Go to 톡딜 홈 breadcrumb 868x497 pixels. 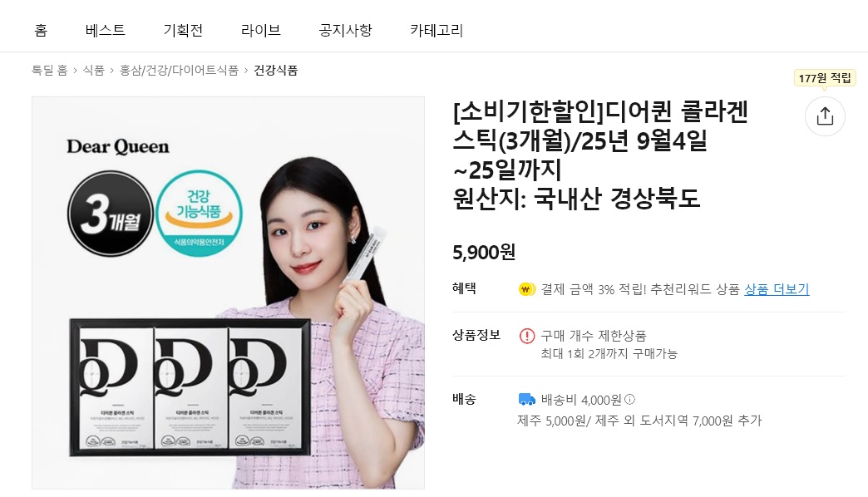coord(50,71)
